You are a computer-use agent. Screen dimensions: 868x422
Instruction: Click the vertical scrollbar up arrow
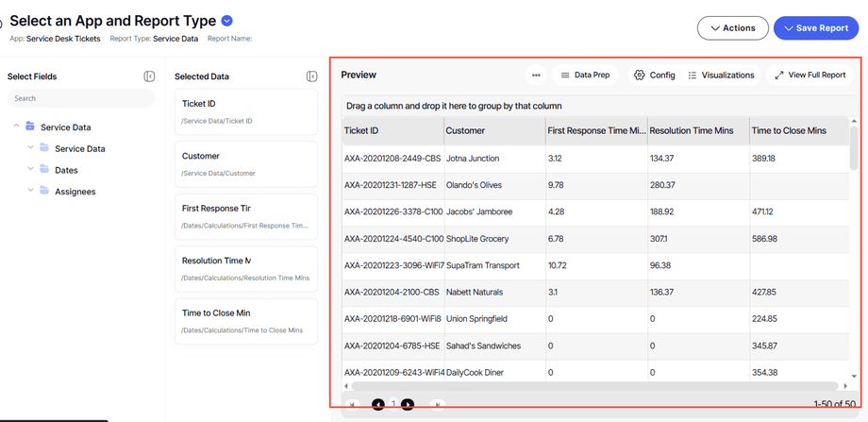tap(854, 121)
